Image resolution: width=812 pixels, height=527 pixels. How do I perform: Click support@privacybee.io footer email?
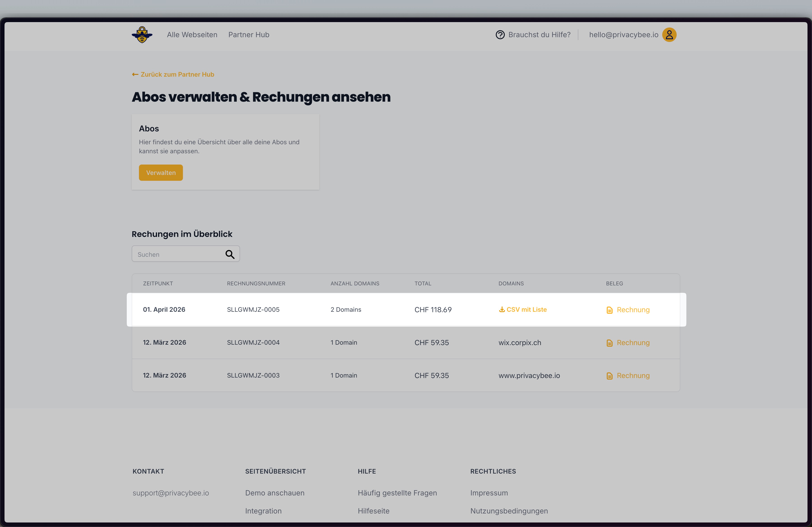click(x=171, y=493)
